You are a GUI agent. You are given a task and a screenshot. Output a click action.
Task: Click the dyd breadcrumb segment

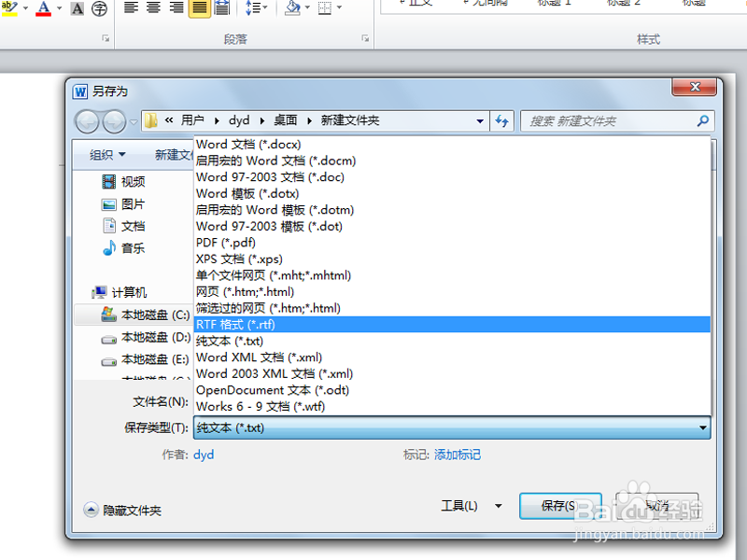click(239, 120)
